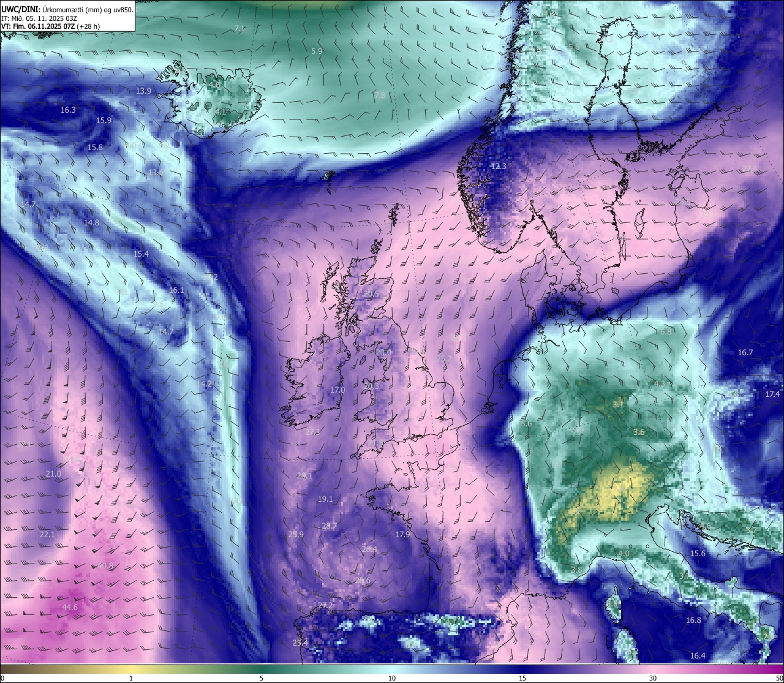Click the 21.0 value label
Viewport: 784px width, 683px height.
tap(53, 474)
